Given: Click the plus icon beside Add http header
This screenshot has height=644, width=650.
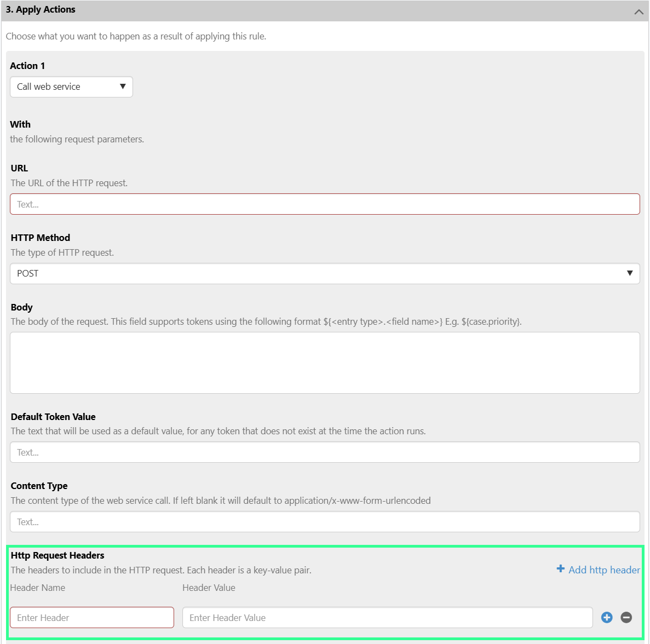Looking at the screenshot, I should 560,569.
